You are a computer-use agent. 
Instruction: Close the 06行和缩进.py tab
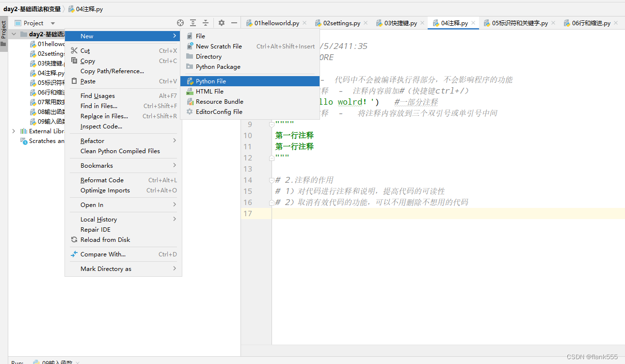click(x=616, y=23)
